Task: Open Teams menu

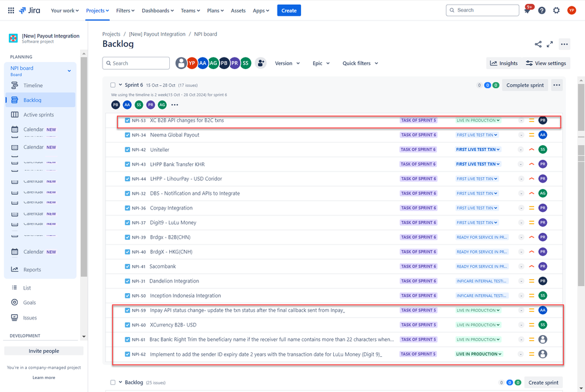Action: (x=190, y=11)
